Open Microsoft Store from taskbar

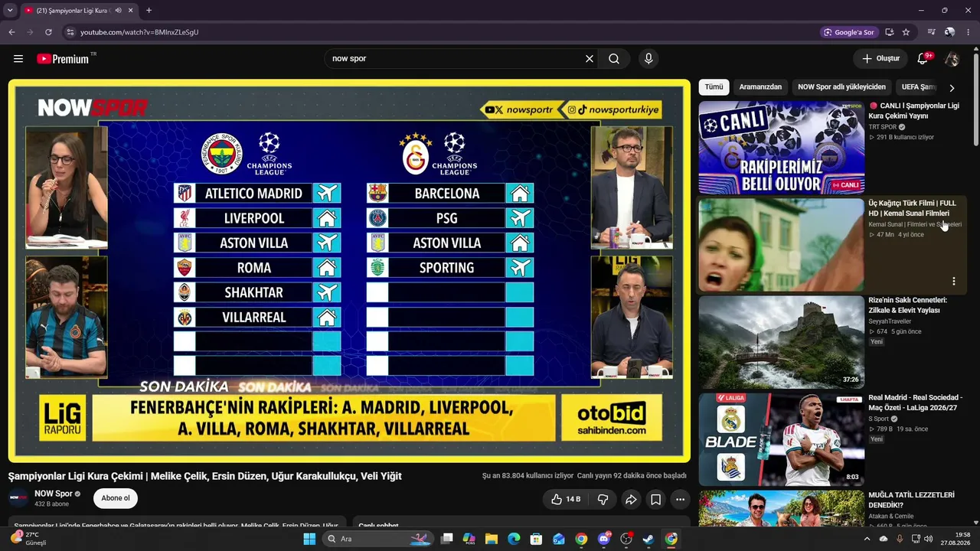coord(536,539)
